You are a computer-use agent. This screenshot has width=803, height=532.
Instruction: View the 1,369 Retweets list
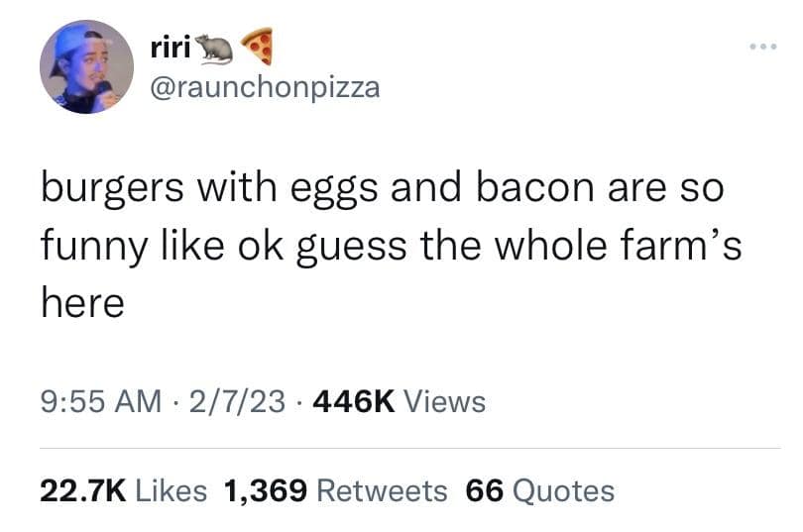click(336, 490)
